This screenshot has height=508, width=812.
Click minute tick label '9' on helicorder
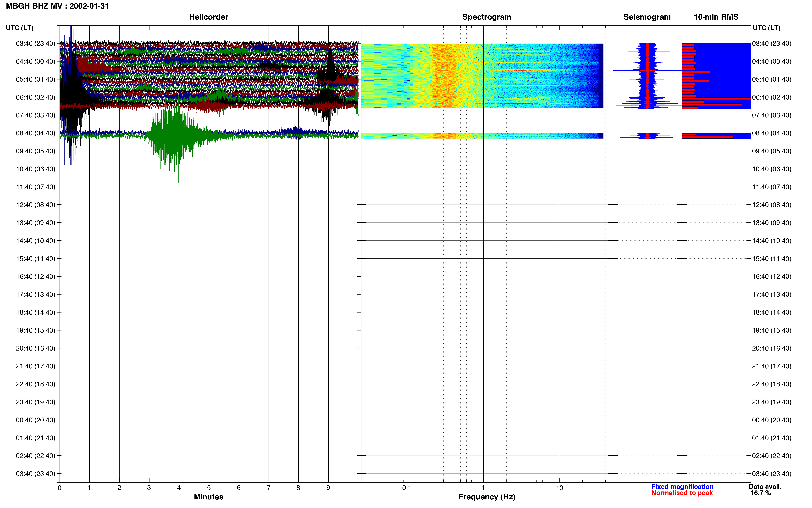click(328, 488)
